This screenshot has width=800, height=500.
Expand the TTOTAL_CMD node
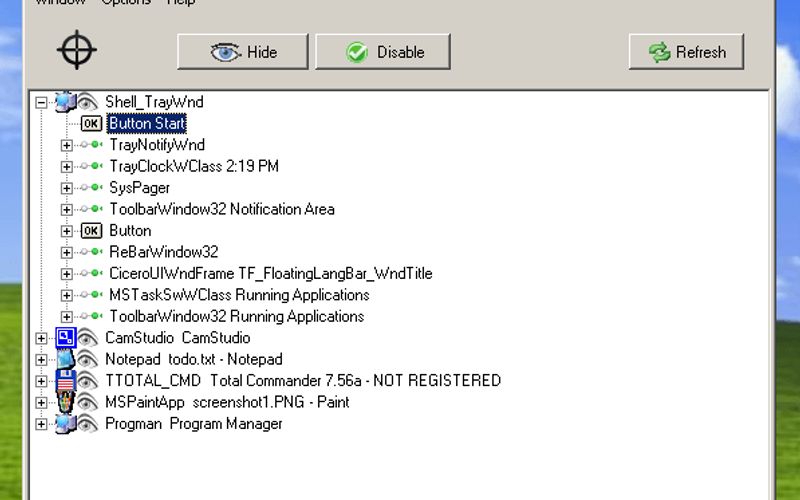[41, 381]
